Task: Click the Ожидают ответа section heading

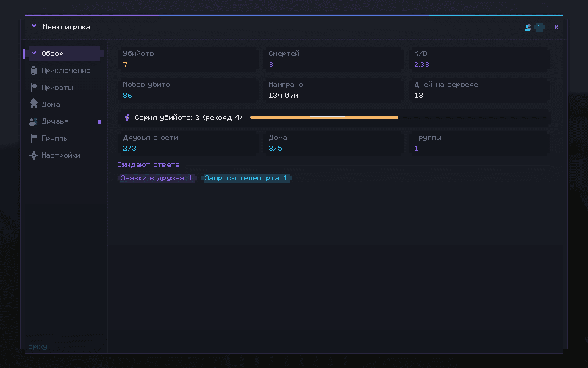Action: [x=148, y=165]
